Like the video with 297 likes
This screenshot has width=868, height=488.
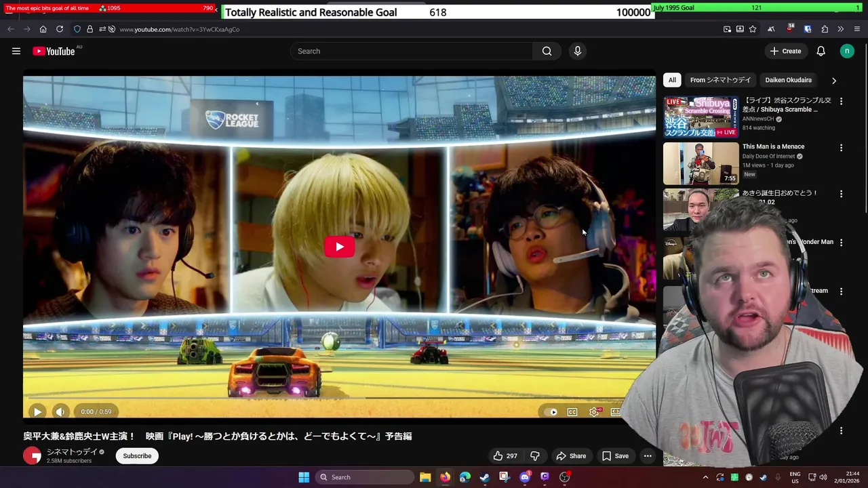pos(505,455)
